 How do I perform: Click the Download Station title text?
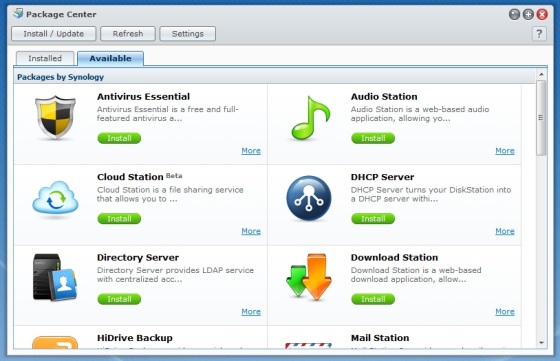click(x=394, y=257)
